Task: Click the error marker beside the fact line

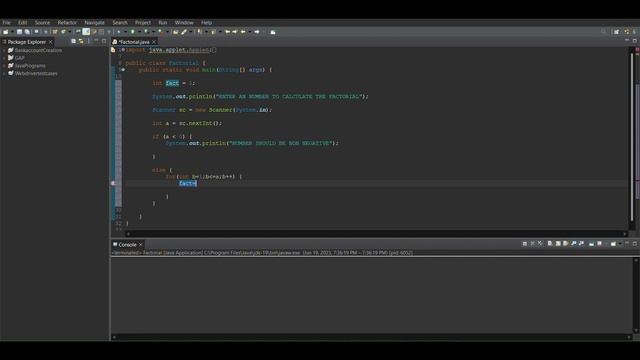Action: coord(114,183)
